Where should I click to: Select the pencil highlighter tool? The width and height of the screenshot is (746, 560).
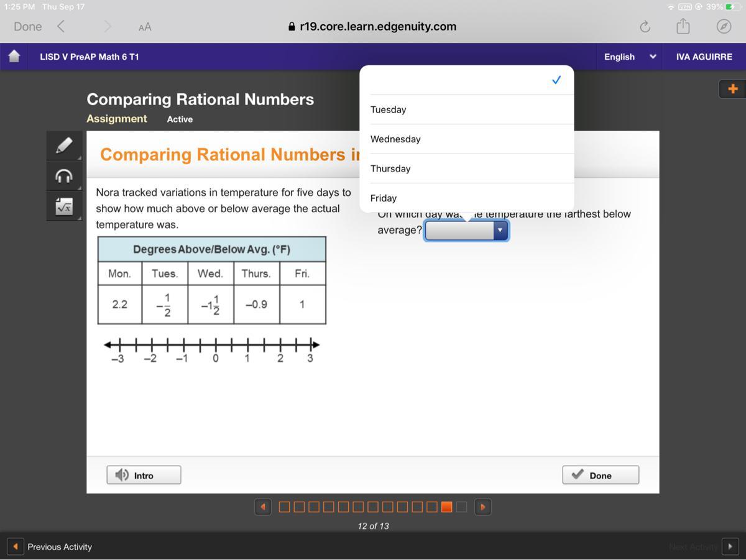click(64, 146)
